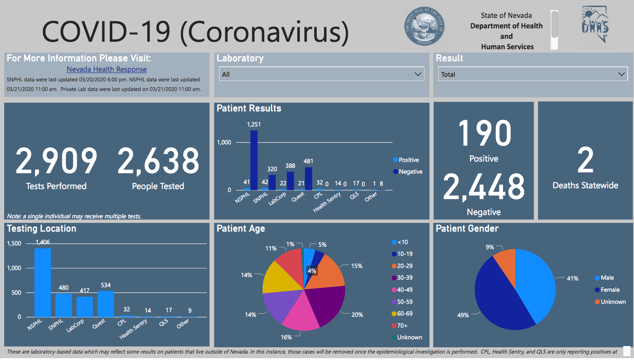Click the 41% Male slice in Patient Gender pie
The width and height of the screenshot is (634, 364).
coord(536,284)
